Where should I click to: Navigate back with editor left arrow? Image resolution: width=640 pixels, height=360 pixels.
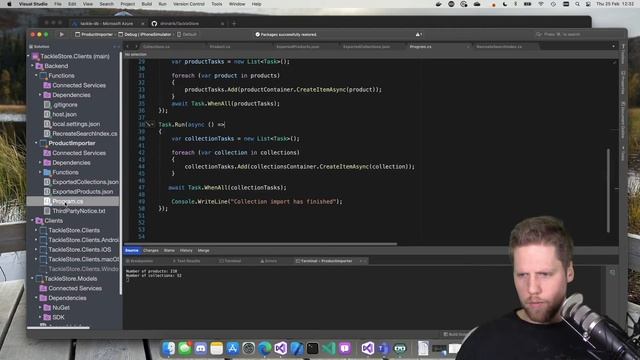[x=128, y=47]
